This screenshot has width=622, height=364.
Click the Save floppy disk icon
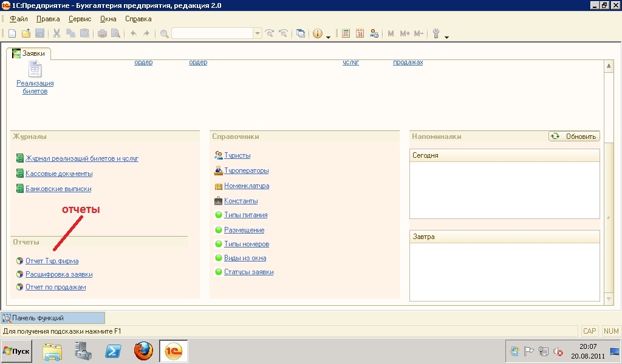point(39,33)
